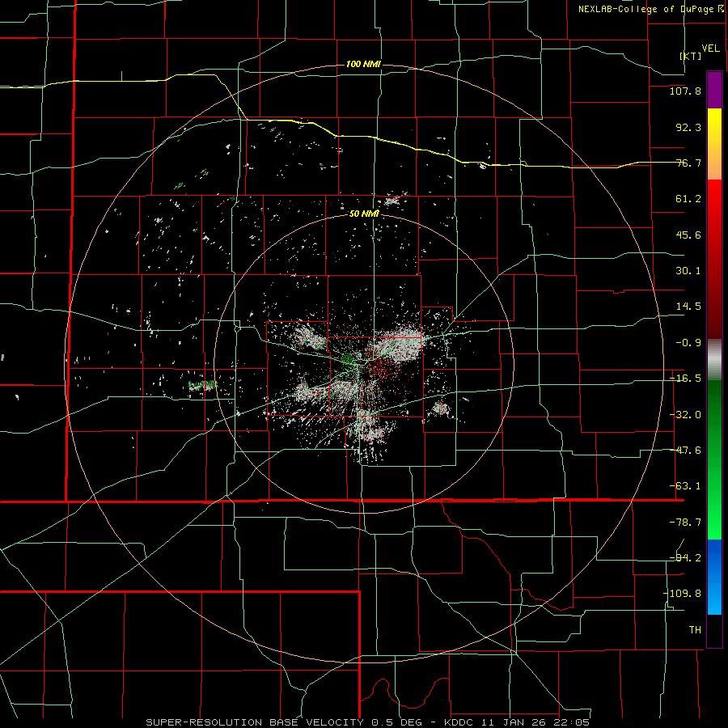This screenshot has height=728, width=728.
Task: Pick the red segment of velocity color bar
Action: (x=714, y=259)
